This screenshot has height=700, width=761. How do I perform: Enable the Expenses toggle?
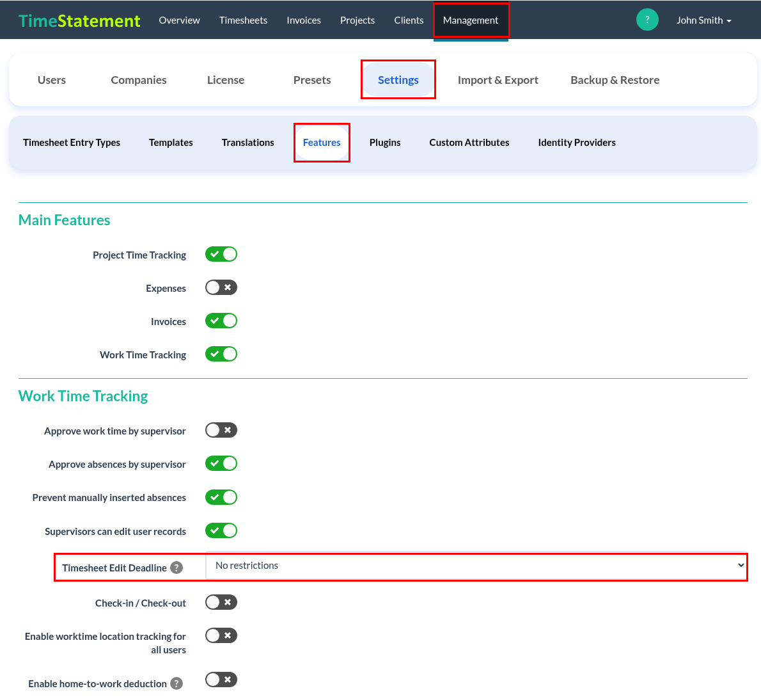221,287
